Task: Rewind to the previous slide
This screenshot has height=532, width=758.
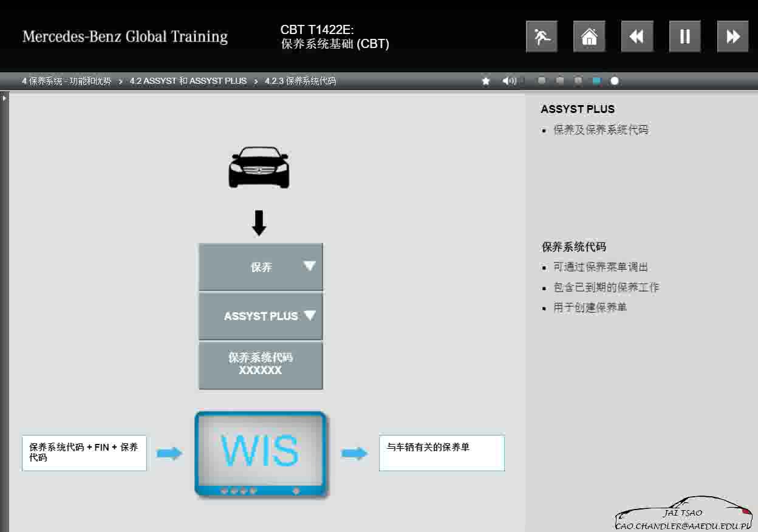Action: 637,36
